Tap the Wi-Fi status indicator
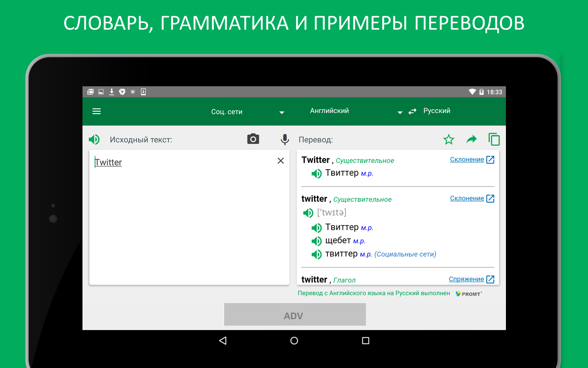Image resolution: width=588 pixels, height=368 pixels. click(472, 92)
